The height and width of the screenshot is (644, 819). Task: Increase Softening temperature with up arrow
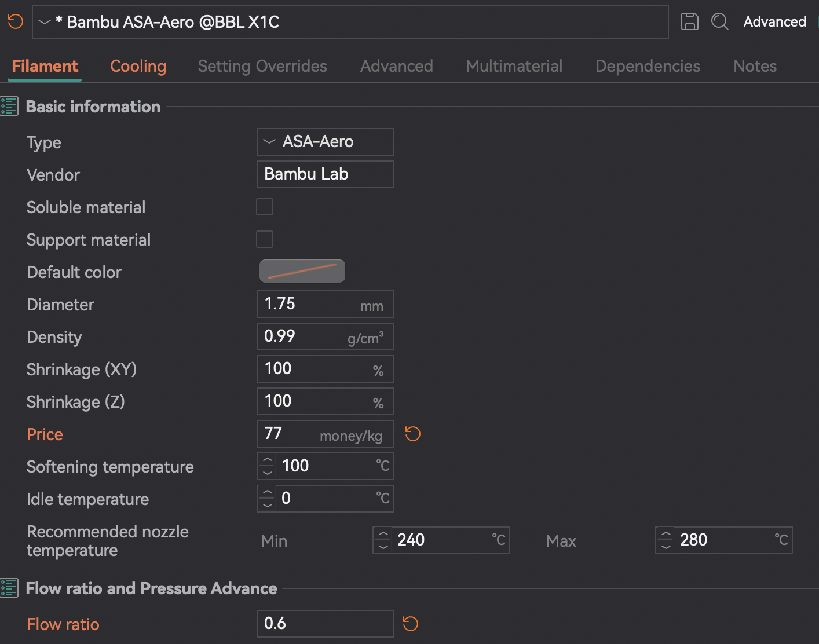pyautogui.click(x=267, y=460)
